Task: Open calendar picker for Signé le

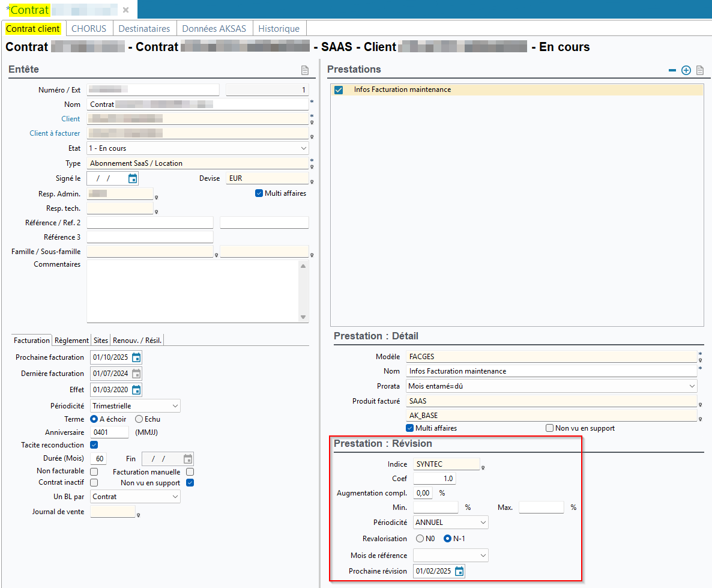Action: 133,178
